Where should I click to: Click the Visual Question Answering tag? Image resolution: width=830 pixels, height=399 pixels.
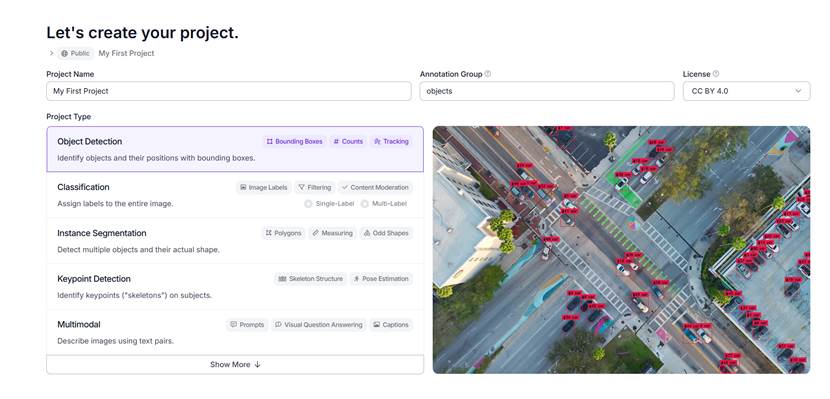[319, 324]
